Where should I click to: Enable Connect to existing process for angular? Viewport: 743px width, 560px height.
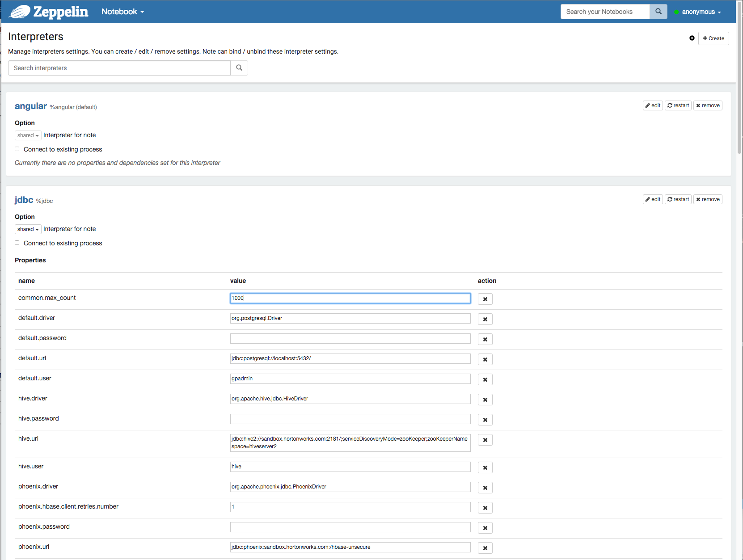(17, 149)
